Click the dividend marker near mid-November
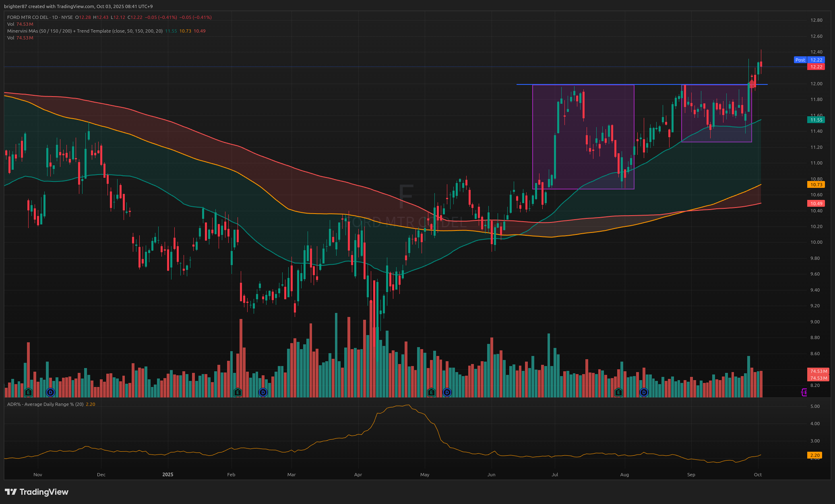 tap(50, 392)
